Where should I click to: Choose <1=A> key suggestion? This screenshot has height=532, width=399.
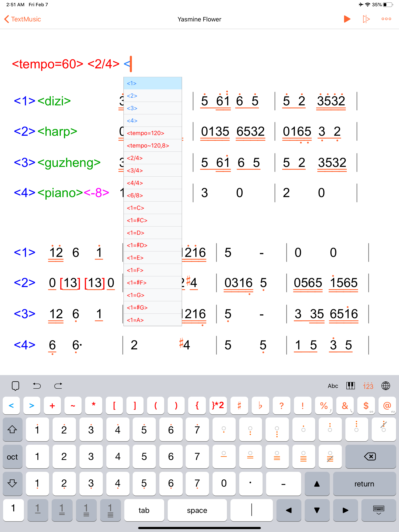click(153, 320)
